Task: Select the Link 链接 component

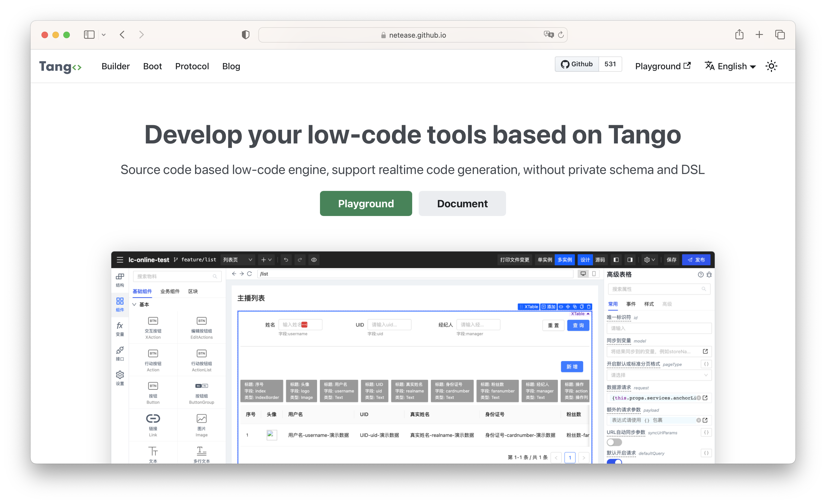Action: point(153,425)
